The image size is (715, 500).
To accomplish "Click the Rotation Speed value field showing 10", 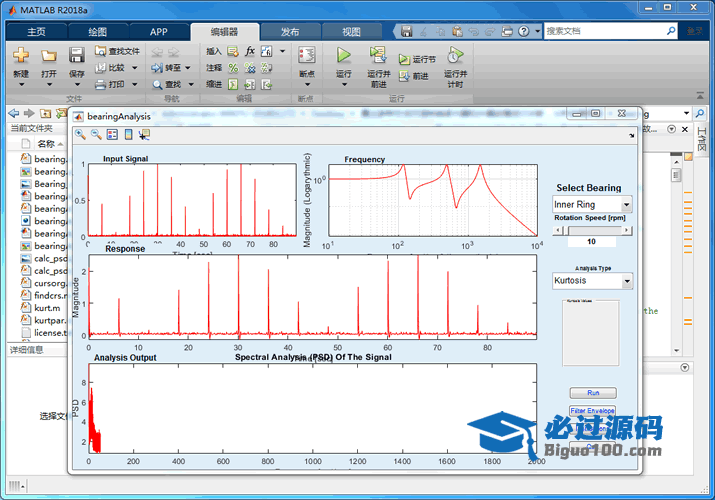I will pyautogui.click(x=591, y=242).
